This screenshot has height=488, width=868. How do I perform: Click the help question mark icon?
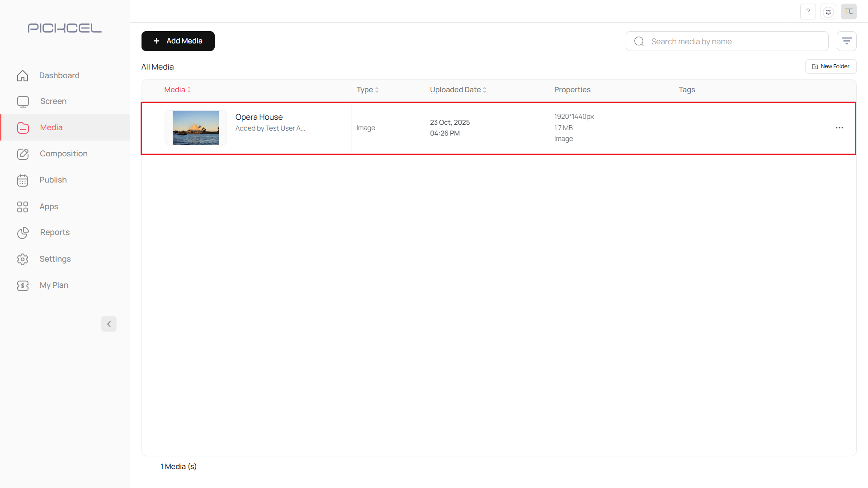tap(808, 12)
